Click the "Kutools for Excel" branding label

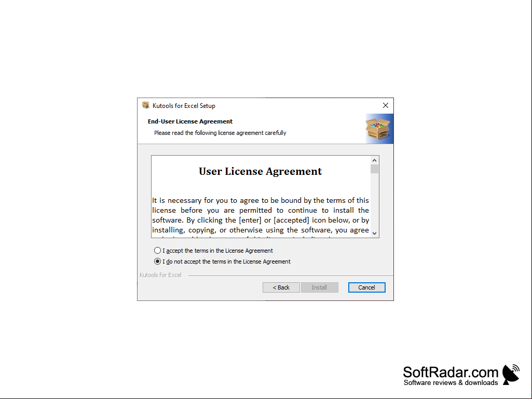click(160, 275)
